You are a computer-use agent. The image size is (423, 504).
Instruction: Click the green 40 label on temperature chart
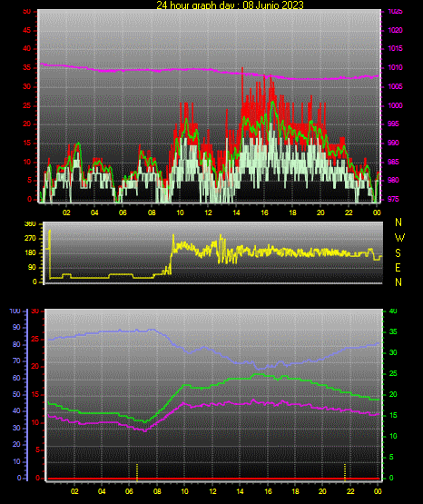393,311
